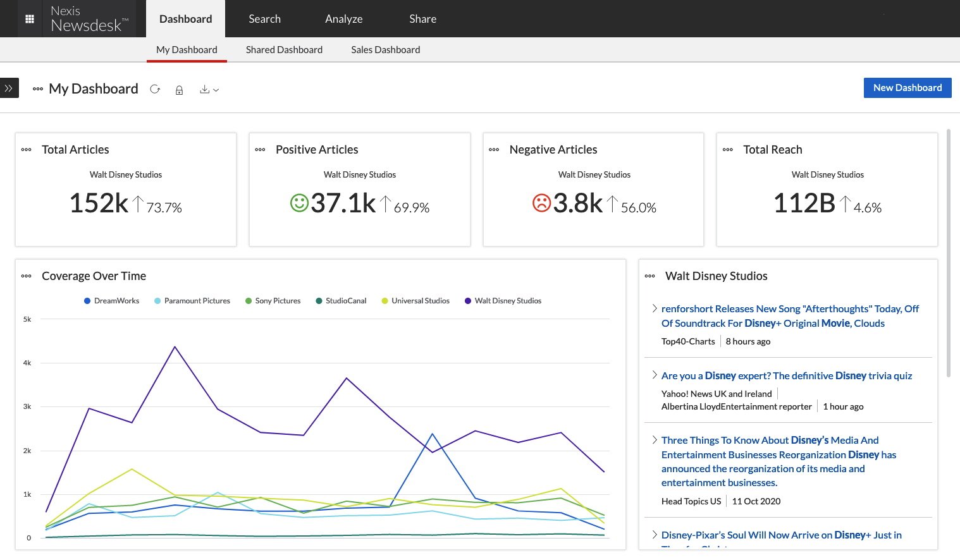The width and height of the screenshot is (960, 560).
Task: Open Positive Articles widget options menu
Action: tap(261, 150)
